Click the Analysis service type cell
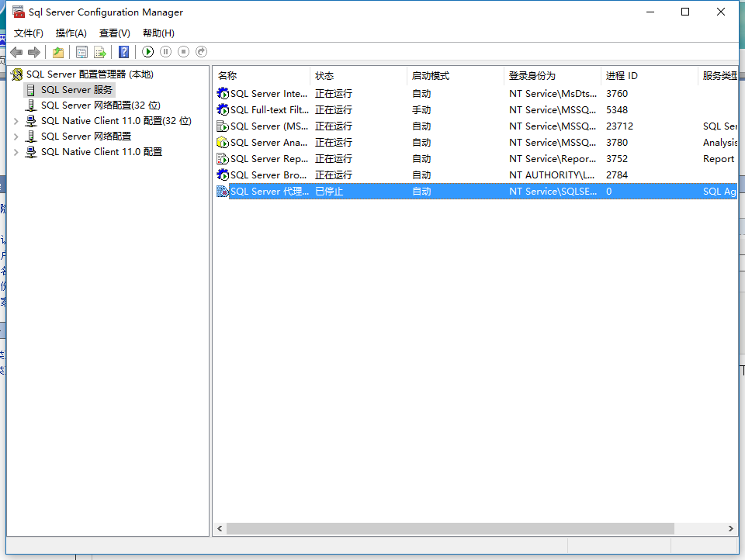This screenshot has width=745, height=560. coord(720,143)
